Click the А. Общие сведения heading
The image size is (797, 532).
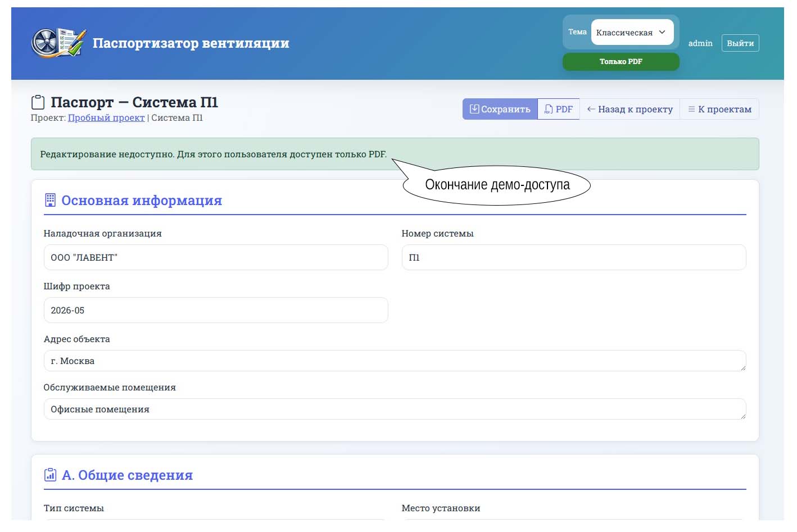pyautogui.click(x=127, y=475)
